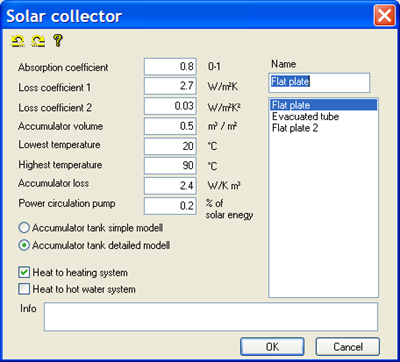
Task: Click the Accumulator volume label
Action: click(61, 126)
